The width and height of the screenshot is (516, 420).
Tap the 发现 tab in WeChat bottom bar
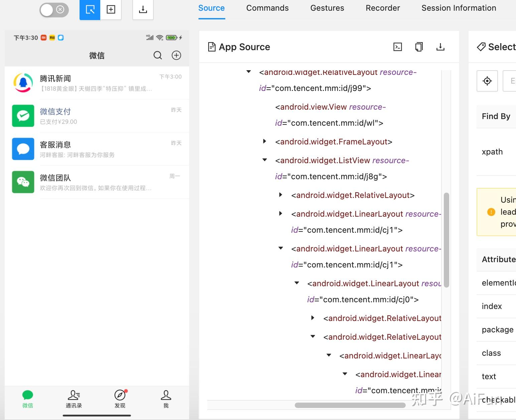[x=120, y=399]
